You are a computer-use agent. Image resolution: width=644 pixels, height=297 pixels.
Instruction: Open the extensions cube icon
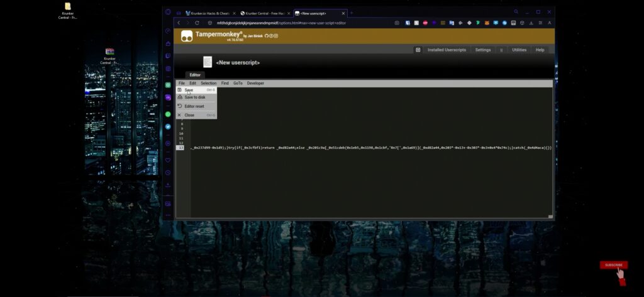pos(522,23)
